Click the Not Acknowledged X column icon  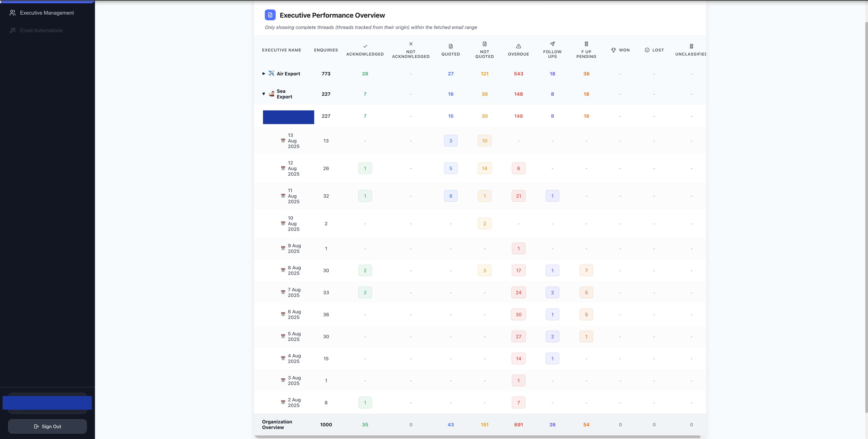pos(410,44)
